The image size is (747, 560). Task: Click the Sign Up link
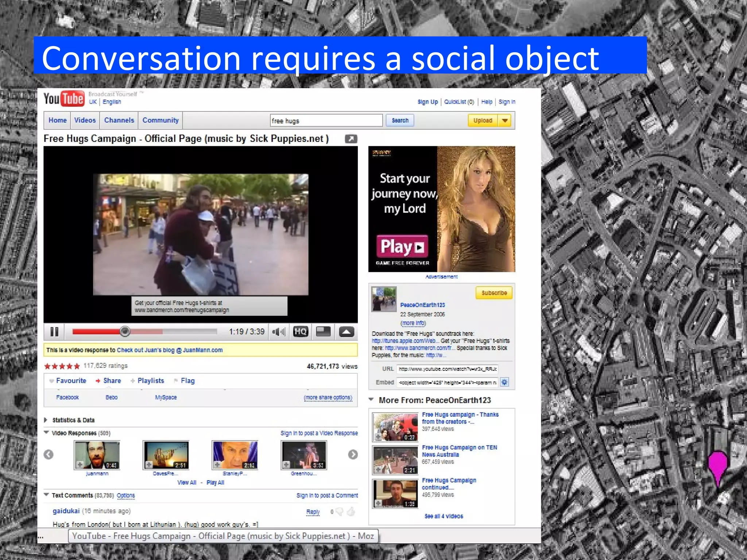coord(427,102)
